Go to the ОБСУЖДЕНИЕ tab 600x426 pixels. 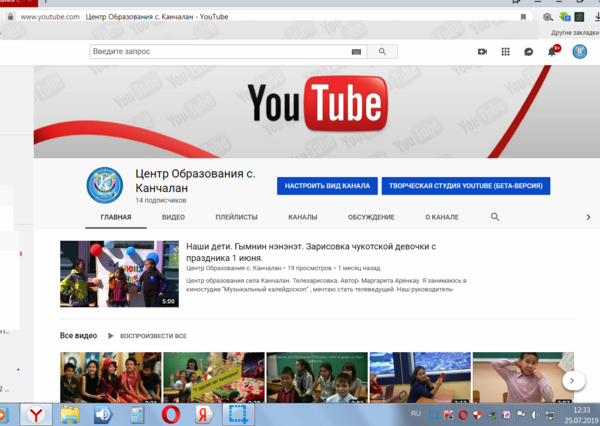[x=371, y=217]
